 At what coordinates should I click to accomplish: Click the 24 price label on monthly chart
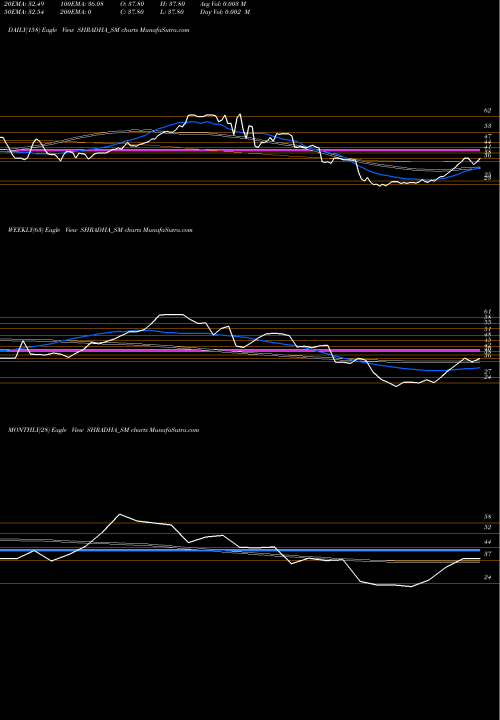coord(488,578)
